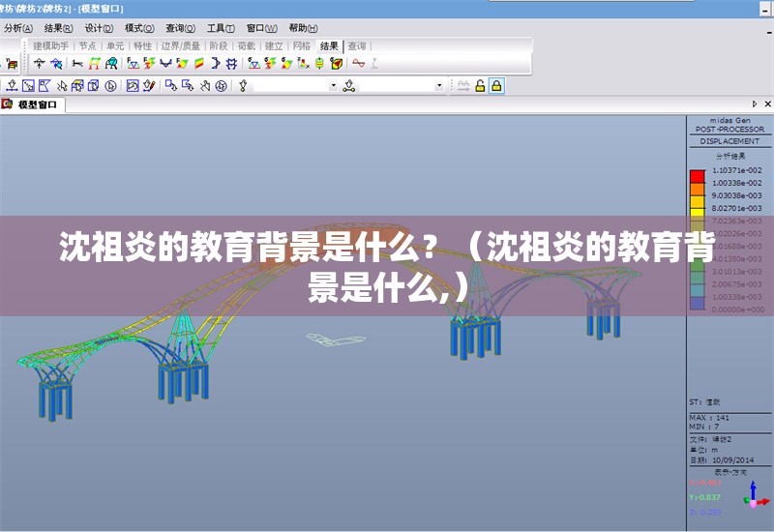Open the 模式(O) menu
This screenshot has height=532, width=774.
(x=139, y=28)
